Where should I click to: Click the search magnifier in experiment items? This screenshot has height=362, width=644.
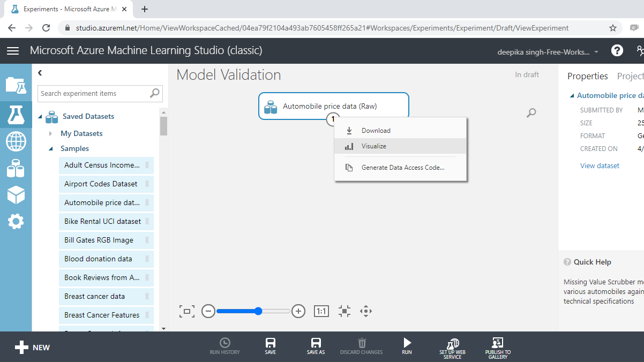[155, 93]
